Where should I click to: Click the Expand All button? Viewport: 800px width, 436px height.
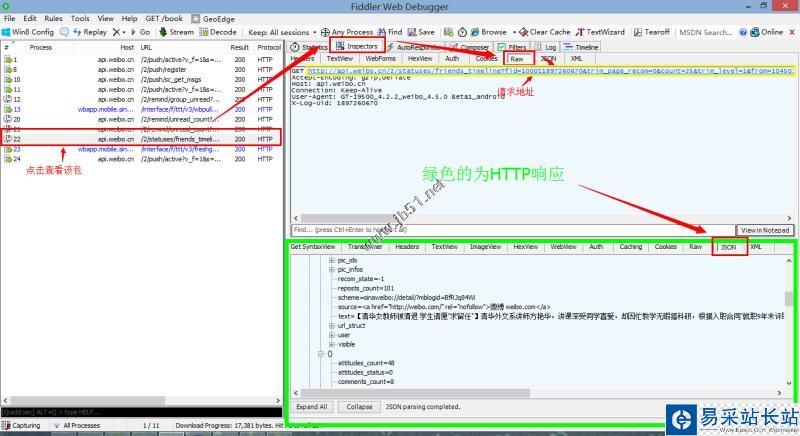pyautogui.click(x=311, y=407)
